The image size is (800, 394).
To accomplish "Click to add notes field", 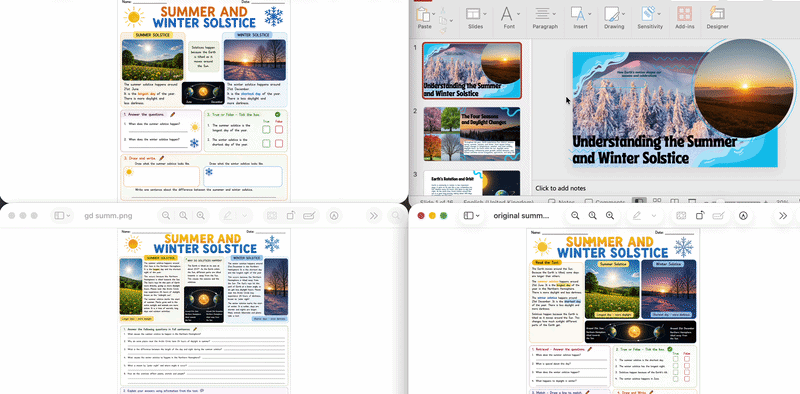I will point(560,188).
